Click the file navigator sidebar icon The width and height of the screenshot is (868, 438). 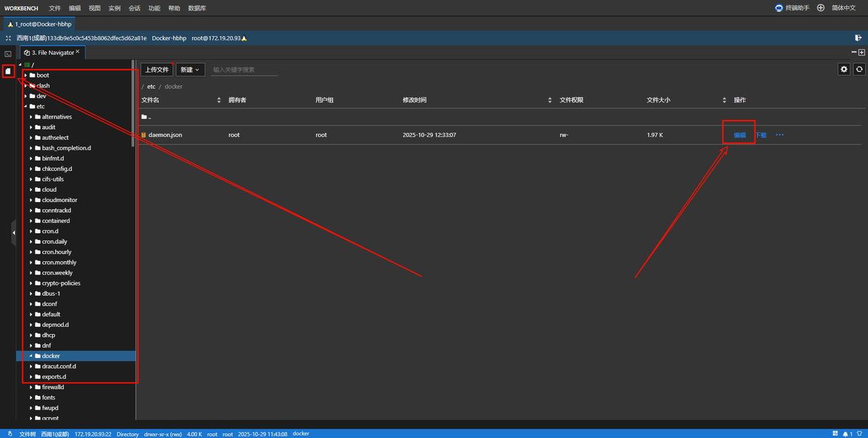(8, 71)
